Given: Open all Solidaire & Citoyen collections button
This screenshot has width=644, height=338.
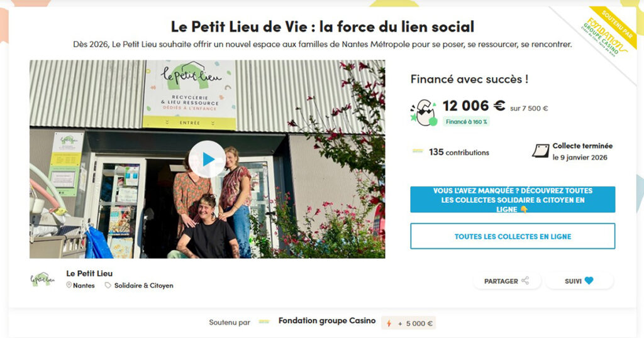Looking at the screenshot, I should (513, 200).
